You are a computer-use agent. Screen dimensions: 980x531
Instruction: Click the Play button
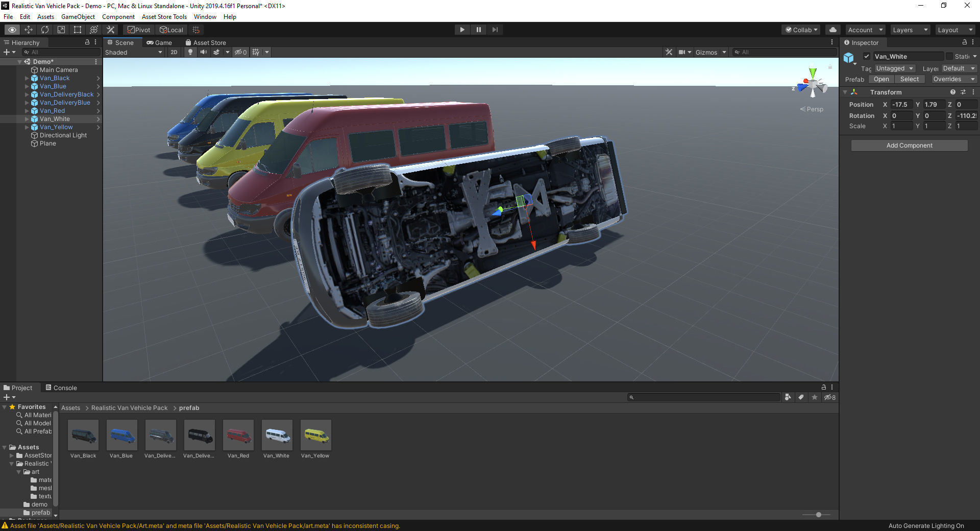(462, 30)
